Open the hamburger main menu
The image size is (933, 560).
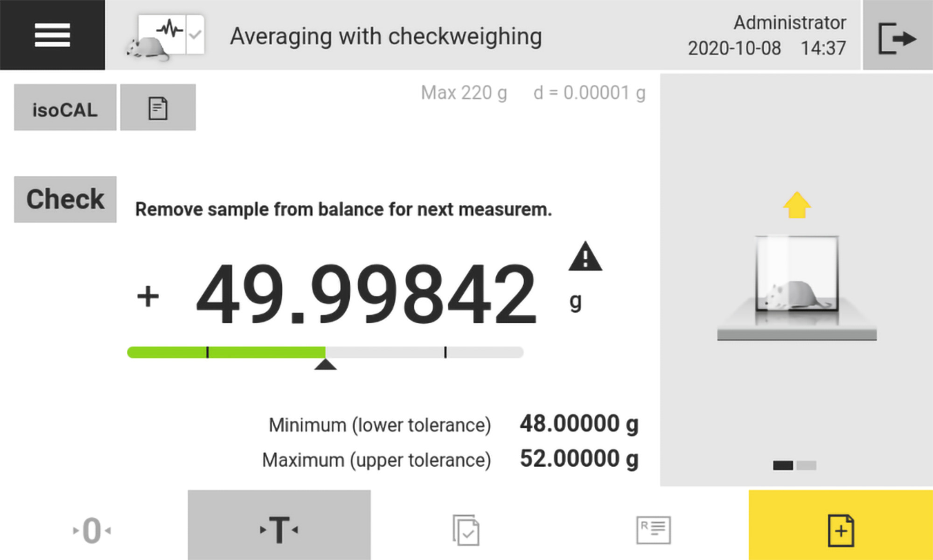click(52, 35)
